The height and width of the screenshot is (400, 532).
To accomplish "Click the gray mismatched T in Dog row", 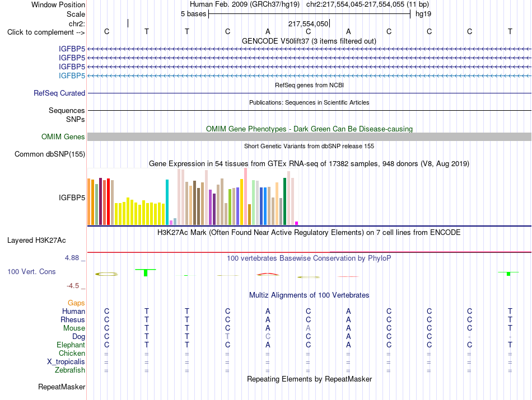I will coord(227,337).
